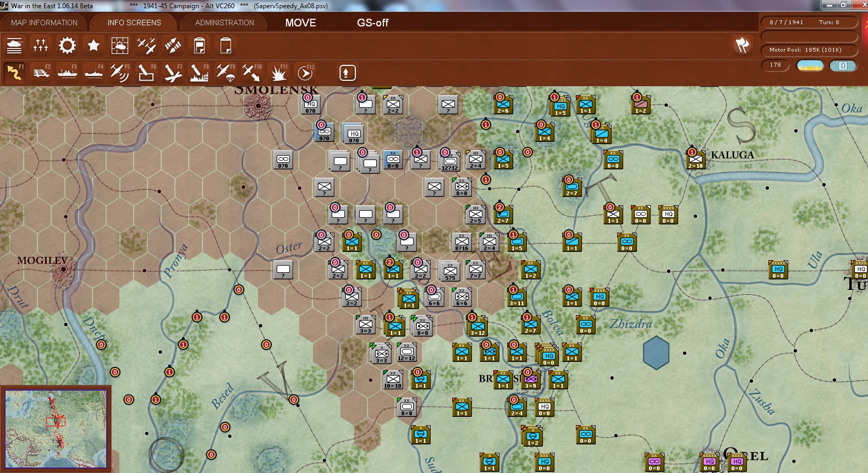
Task: Click the minimap overview thumbnail
Action: click(x=56, y=429)
